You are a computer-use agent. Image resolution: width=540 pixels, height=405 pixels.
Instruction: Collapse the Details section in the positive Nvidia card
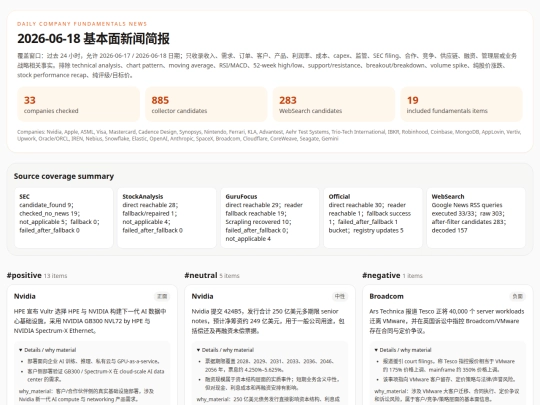pyautogui.click(x=48, y=350)
